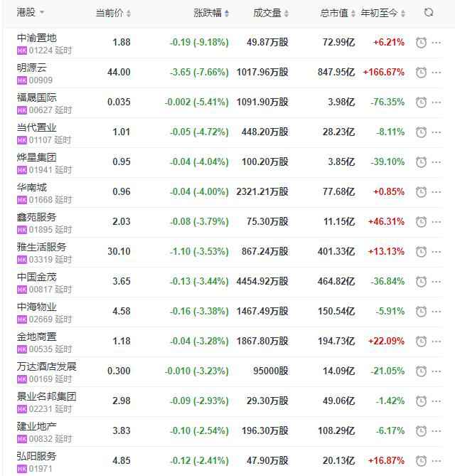Click the 464.82亿 market cap cell
455x476 pixels.
[x=336, y=282]
